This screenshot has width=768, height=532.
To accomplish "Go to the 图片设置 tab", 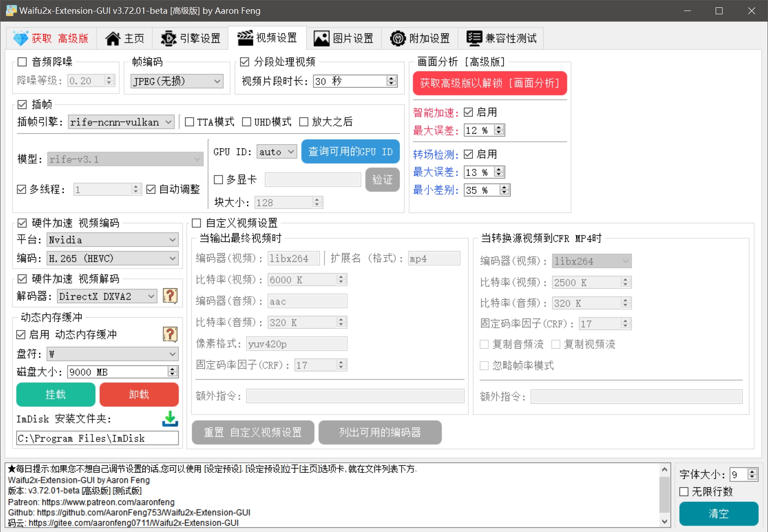I will click(343, 38).
